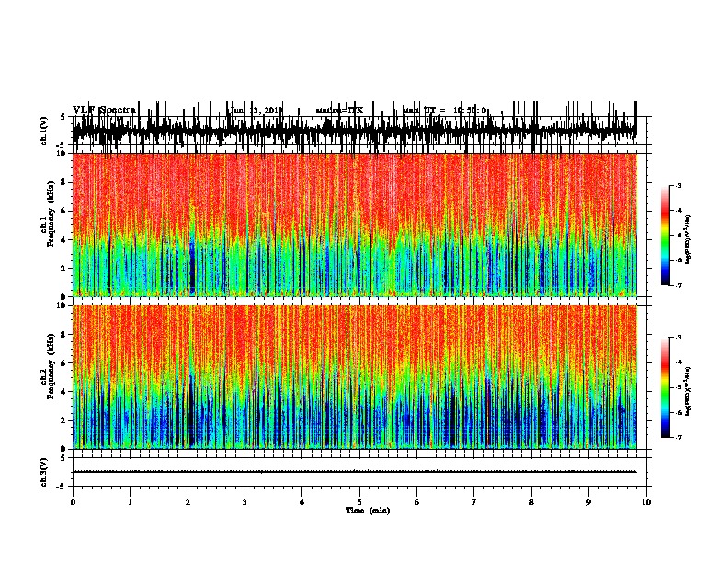Click the start UT time label
The width and height of the screenshot is (728, 563).
click(445, 110)
